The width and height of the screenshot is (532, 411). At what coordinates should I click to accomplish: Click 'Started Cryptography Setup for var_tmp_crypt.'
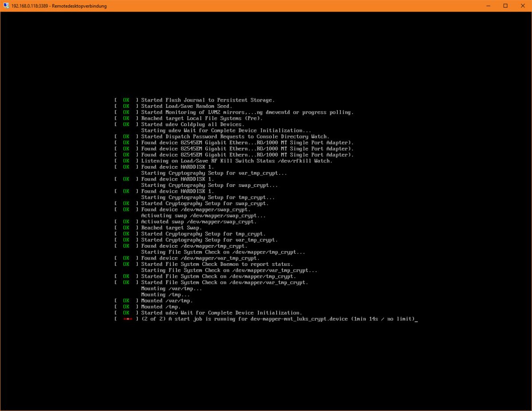[x=210, y=240]
